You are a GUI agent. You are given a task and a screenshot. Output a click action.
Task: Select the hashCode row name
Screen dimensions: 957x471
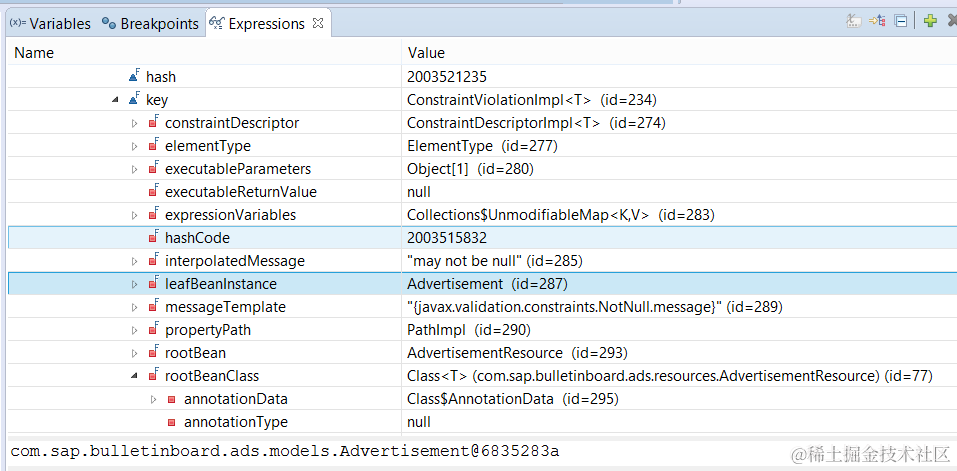(x=197, y=238)
